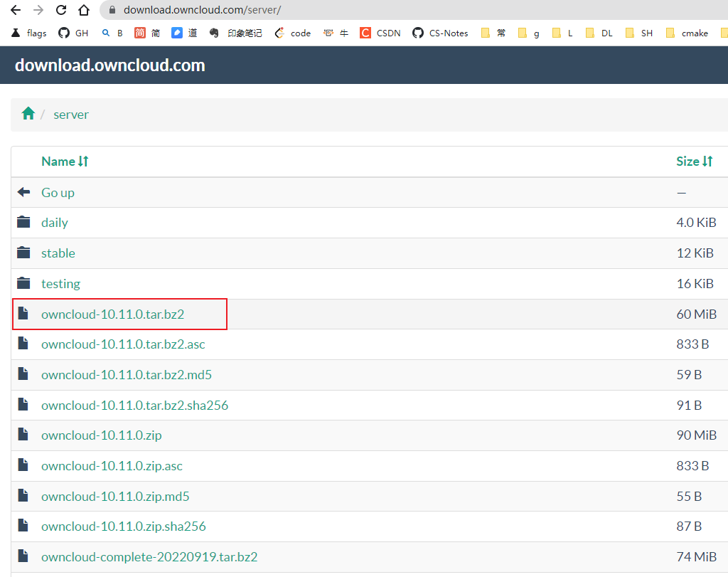Open the CS-Notes bookmark
728x577 pixels.
[x=440, y=33]
